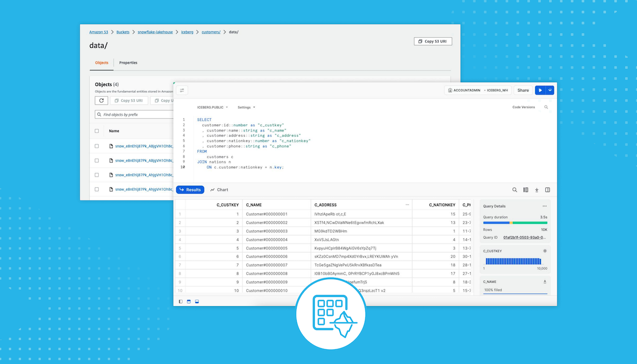Screen dimensions: 637x364
Task: Click the columns display icon above results
Action: click(526, 189)
